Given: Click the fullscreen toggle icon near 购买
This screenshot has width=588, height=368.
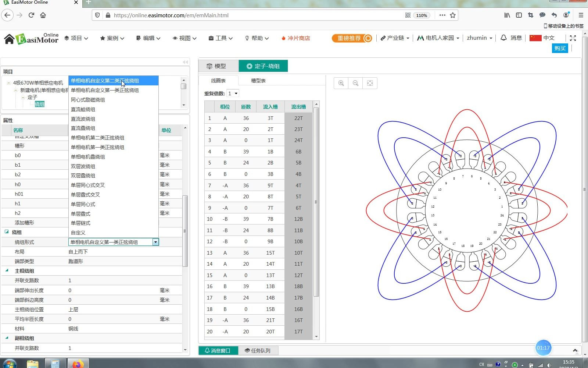Looking at the screenshot, I should [573, 38].
